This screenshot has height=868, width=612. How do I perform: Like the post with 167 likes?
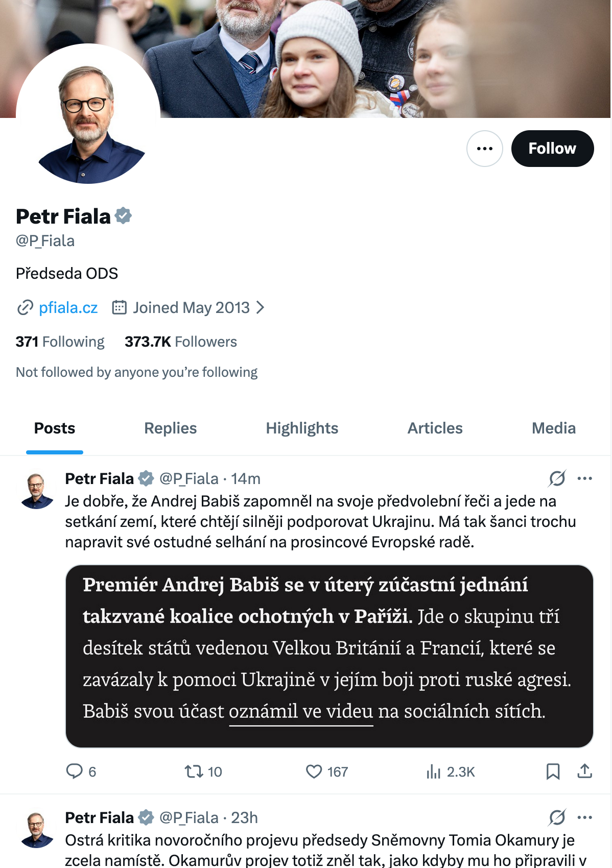point(314,771)
